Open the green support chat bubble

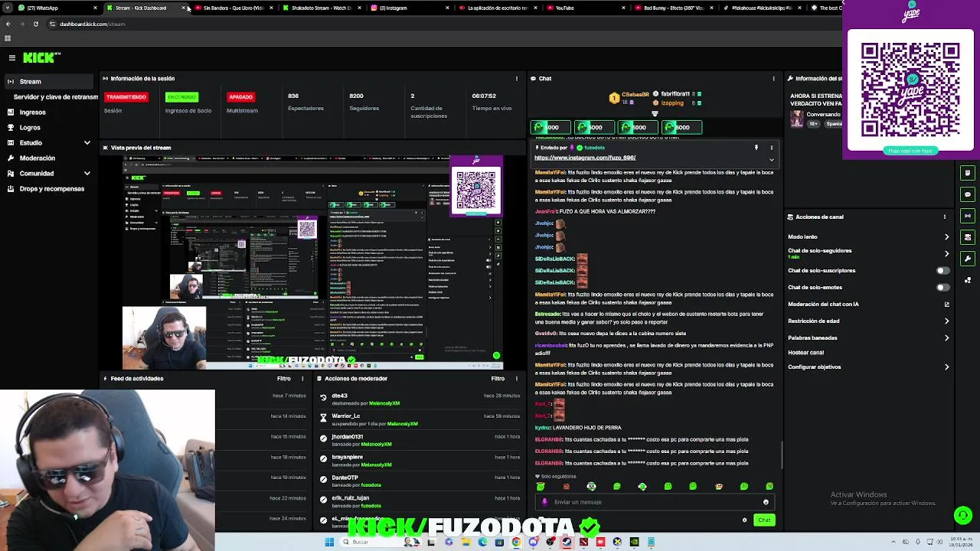tap(963, 516)
